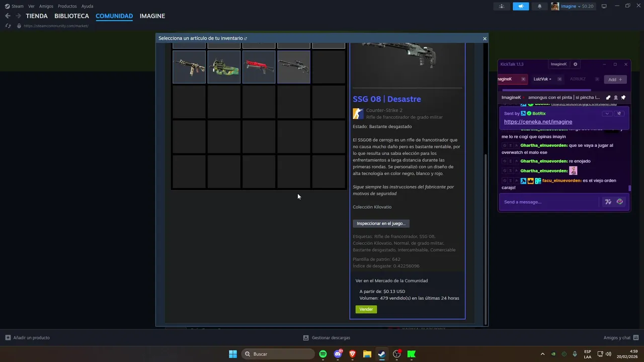The height and width of the screenshot is (362, 644).
Task: Unpin the BotRix pinned message
Action: click(619, 114)
